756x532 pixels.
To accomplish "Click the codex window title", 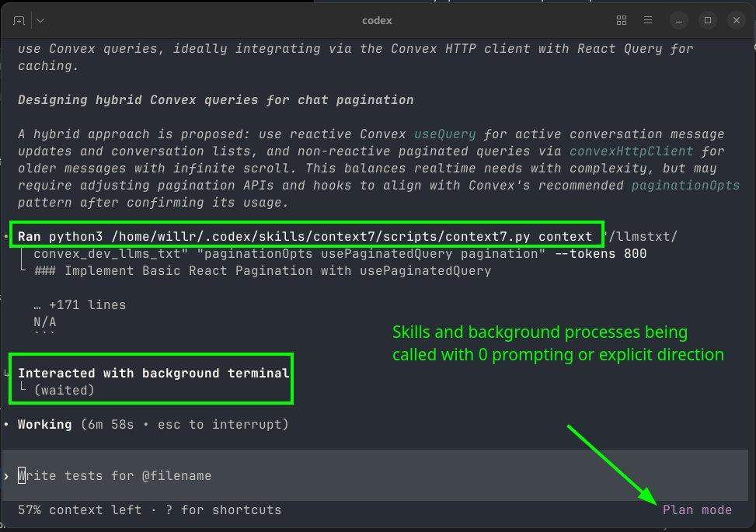I will [x=378, y=20].
